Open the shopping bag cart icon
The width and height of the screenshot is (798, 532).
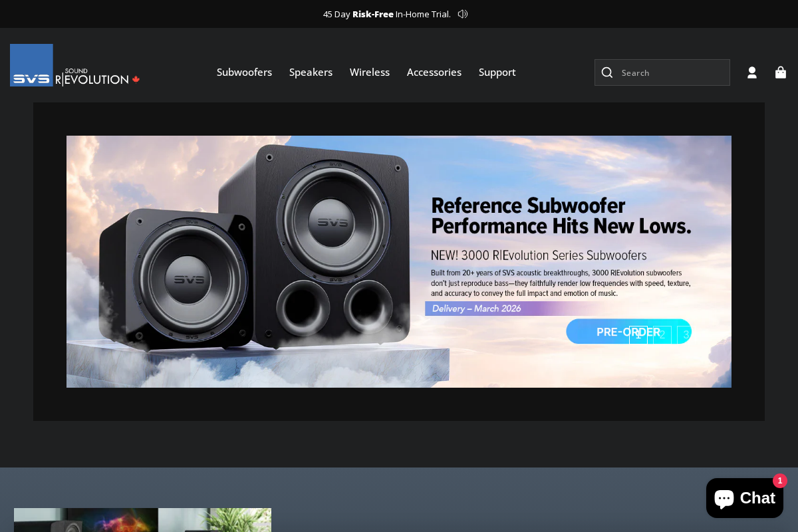[x=781, y=72]
